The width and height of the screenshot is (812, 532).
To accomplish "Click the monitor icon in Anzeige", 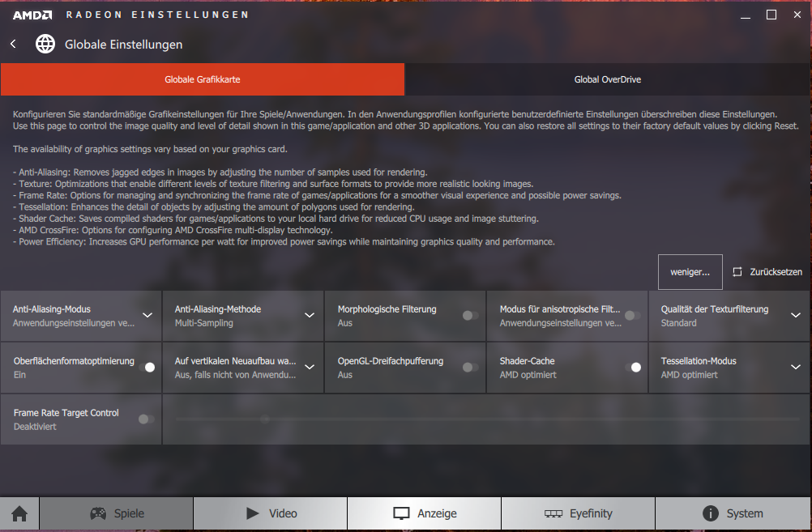I will tap(401, 513).
